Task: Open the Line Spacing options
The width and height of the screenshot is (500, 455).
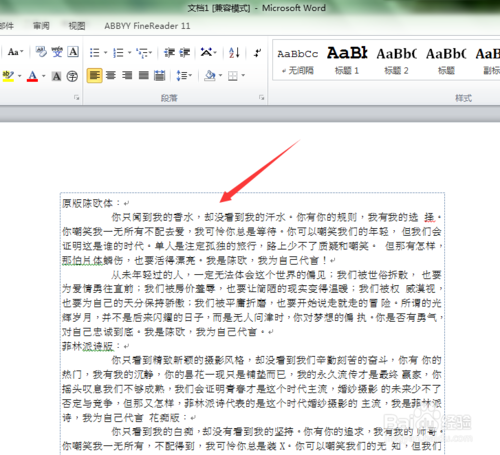Action: pyautogui.click(x=184, y=76)
